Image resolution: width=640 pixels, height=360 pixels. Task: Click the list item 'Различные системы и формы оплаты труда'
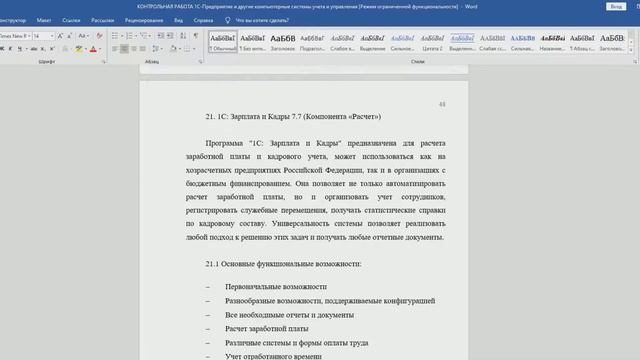tap(296, 343)
